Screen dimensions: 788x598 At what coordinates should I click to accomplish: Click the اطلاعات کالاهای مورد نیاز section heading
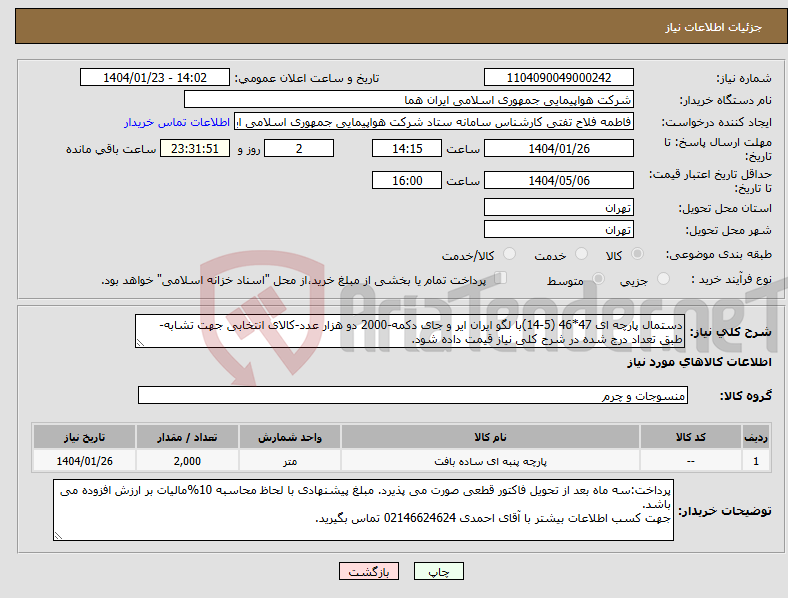(x=699, y=362)
